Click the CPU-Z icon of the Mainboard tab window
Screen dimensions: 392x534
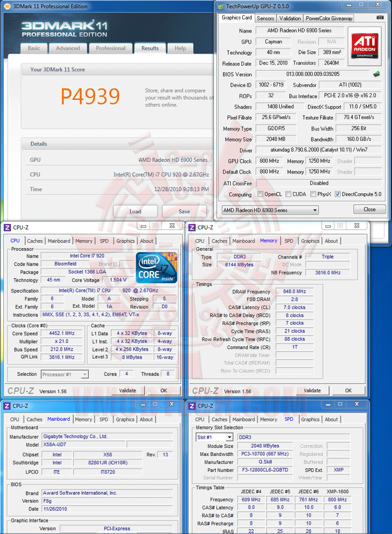click(7, 406)
